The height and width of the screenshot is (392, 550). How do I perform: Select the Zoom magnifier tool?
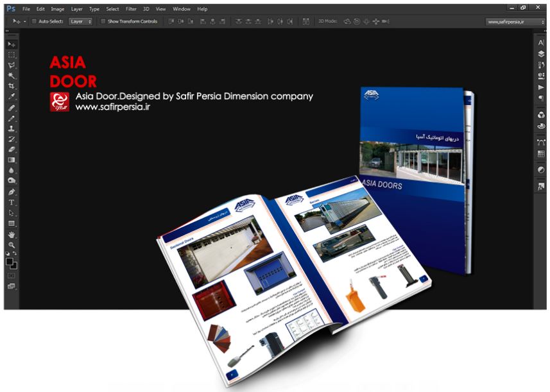click(x=12, y=245)
